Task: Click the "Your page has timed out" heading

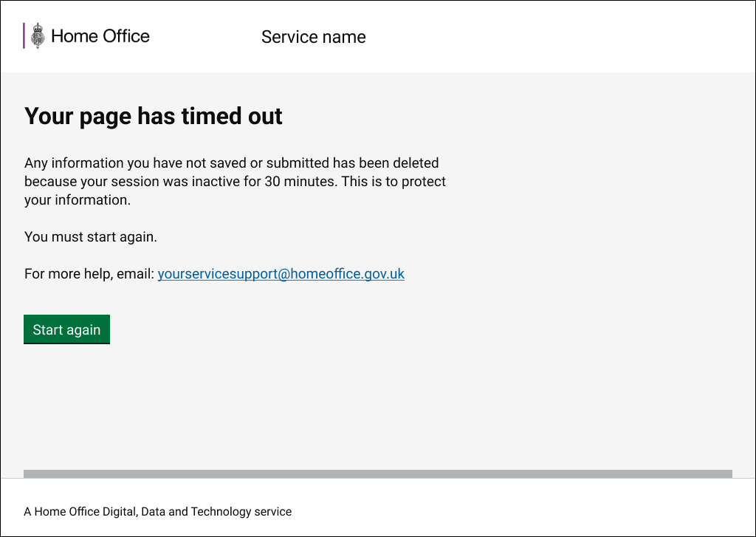Action: 153,117
